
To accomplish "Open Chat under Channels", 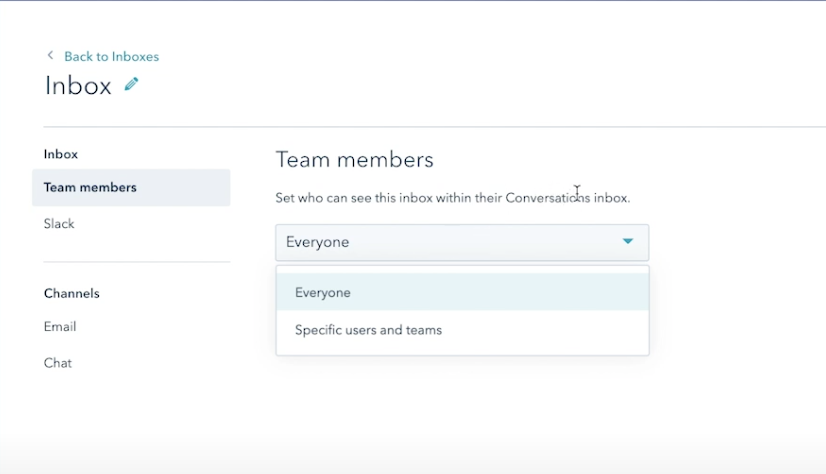I will tap(58, 363).
